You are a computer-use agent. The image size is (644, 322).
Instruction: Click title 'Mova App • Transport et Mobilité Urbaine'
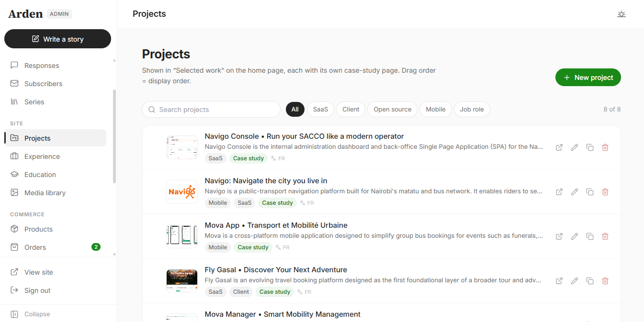276,225
